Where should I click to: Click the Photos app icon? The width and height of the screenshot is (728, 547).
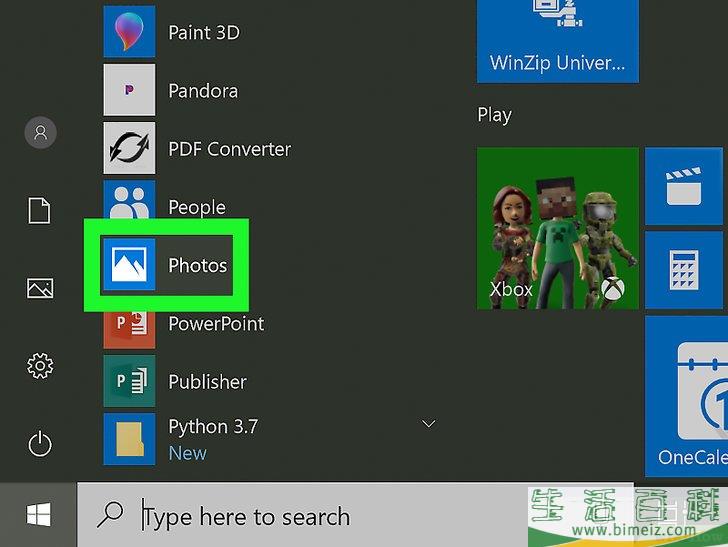point(129,265)
